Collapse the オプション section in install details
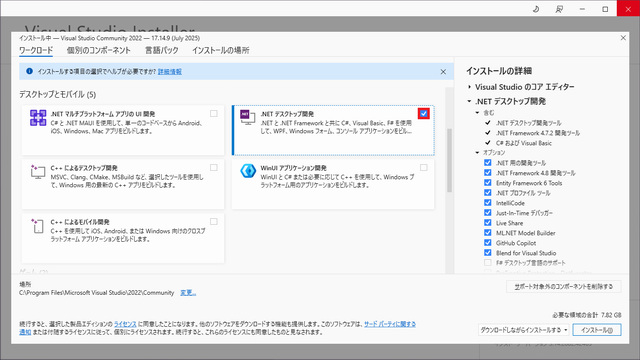Image resolution: width=640 pixels, height=360 pixels. [x=477, y=153]
